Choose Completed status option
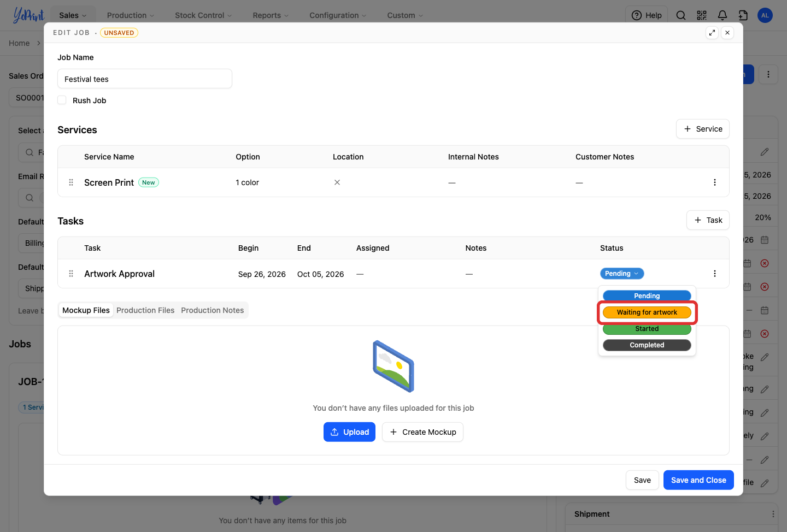Viewport: 787px width, 532px height. (647, 345)
